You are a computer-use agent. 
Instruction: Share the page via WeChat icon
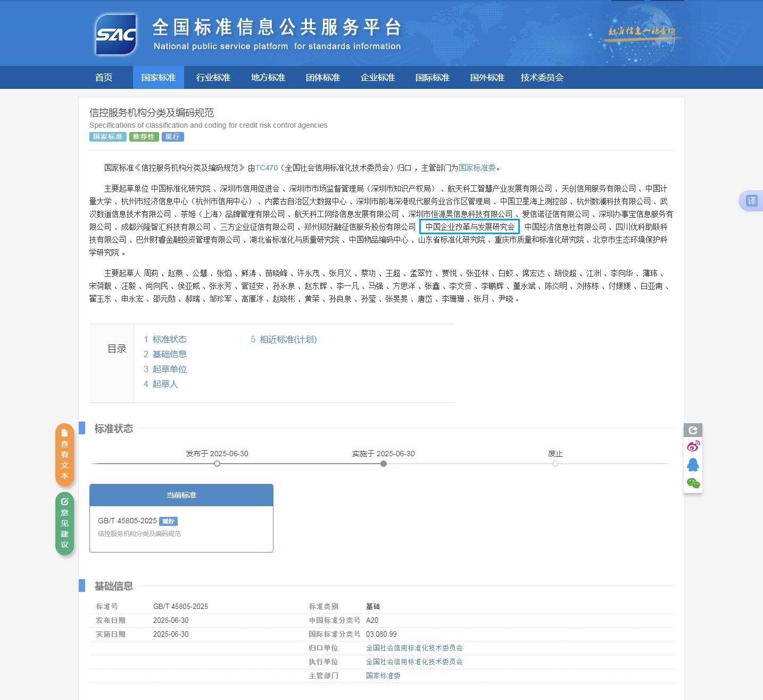coord(693,483)
